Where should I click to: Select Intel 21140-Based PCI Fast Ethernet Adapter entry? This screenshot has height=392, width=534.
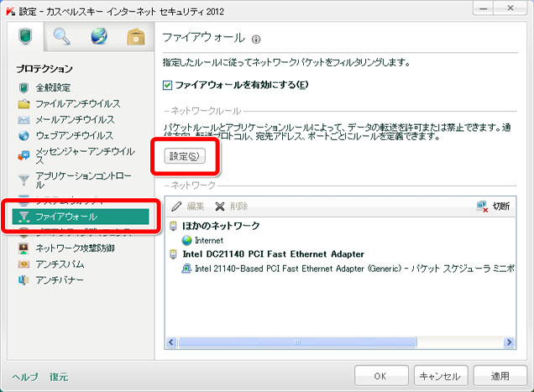[354, 269]
